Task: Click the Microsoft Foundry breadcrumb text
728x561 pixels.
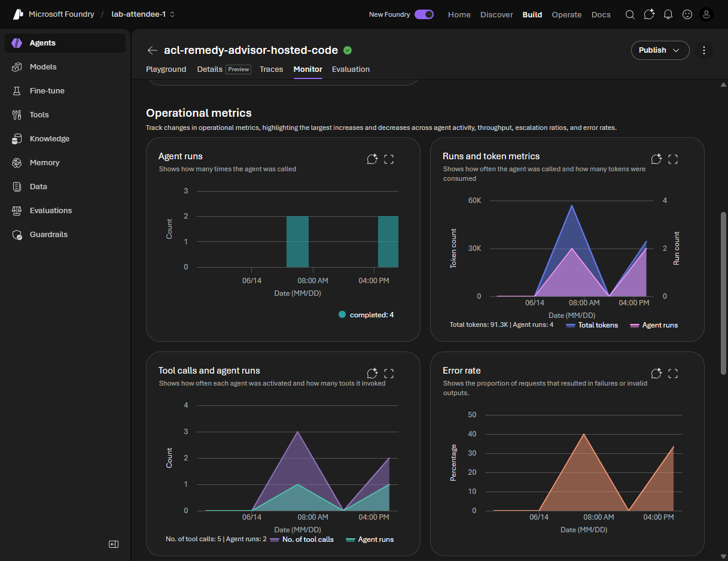Action: [62, 14]
